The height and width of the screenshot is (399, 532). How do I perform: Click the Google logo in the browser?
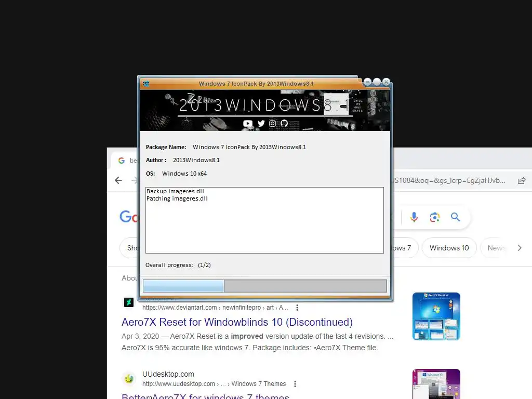[x=129, y=217]
